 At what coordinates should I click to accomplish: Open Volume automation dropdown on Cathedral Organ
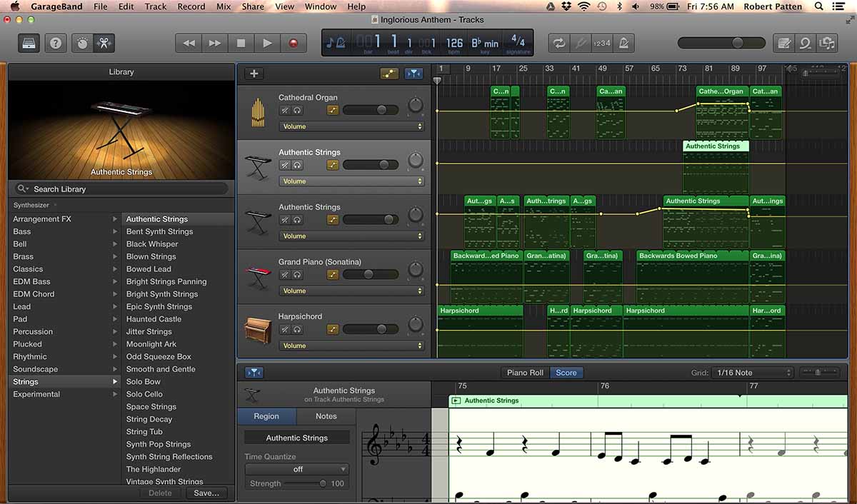[351, 126]
